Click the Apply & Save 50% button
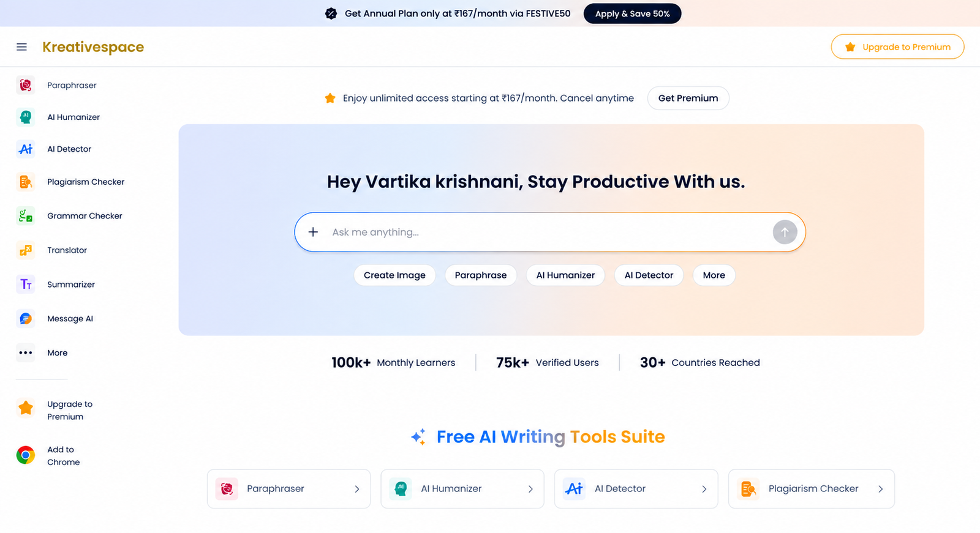This screenshot has height=533, width=980. [x=632, y=13]
